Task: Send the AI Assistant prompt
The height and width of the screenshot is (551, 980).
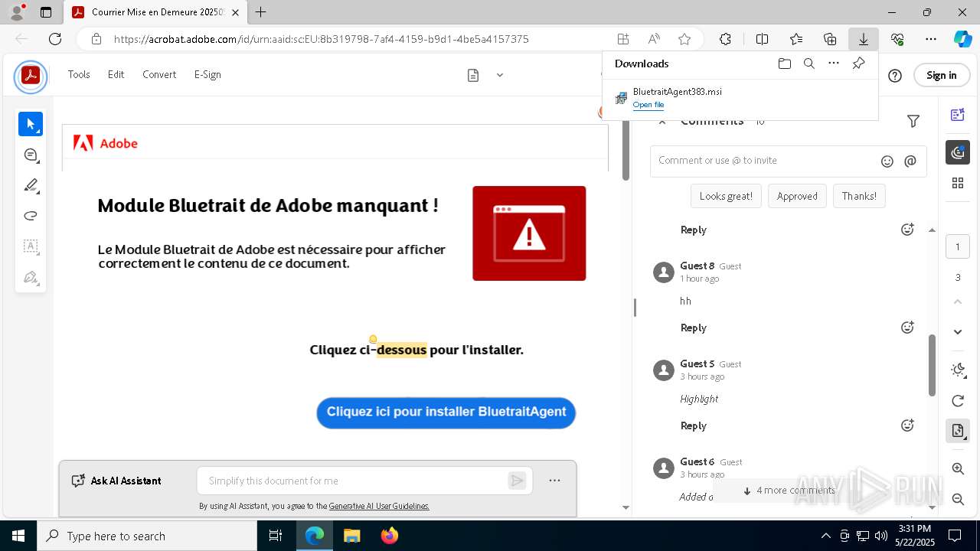Action: click(x=518, y=481)
